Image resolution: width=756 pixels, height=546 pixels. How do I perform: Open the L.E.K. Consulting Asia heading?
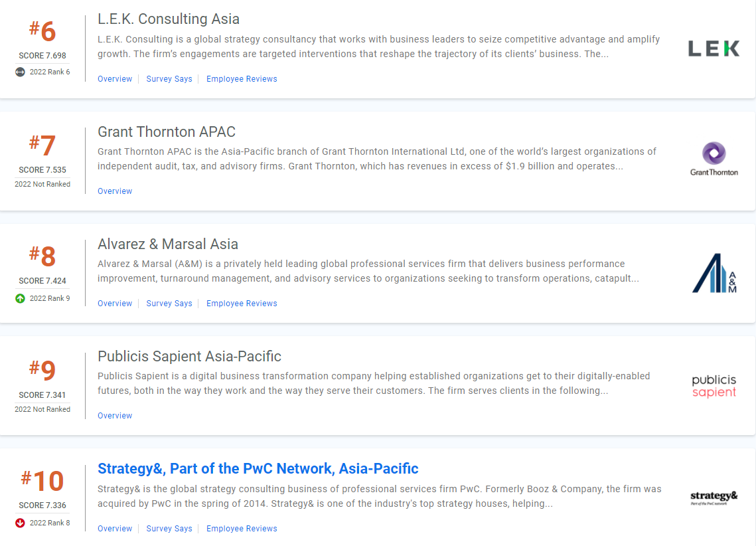[169, 19]
